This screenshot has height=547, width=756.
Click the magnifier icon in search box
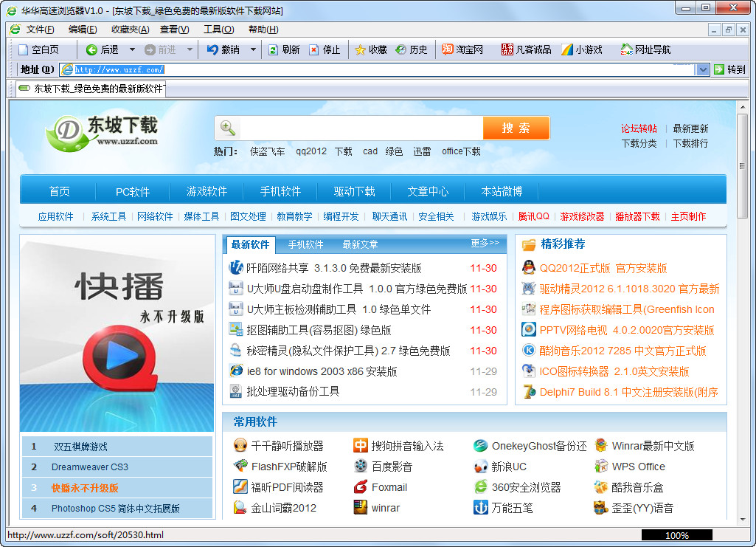[x=228, y=128]
